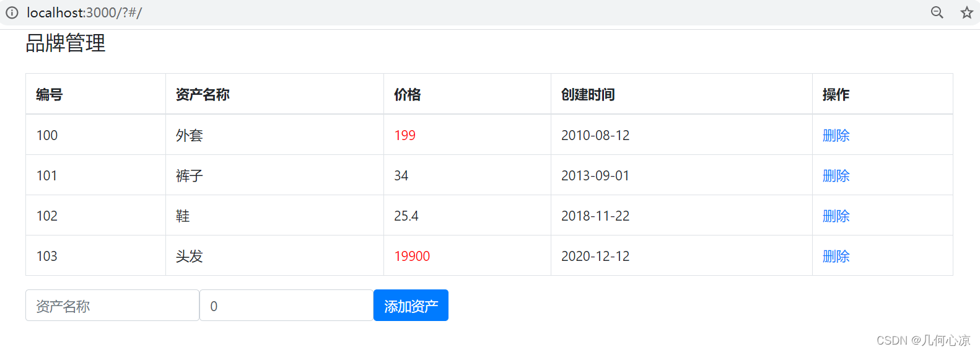Delete the 鞋 row (编号 102)
Screen dimensions: 980x352
pyautogui.click(x=836, y=216)
